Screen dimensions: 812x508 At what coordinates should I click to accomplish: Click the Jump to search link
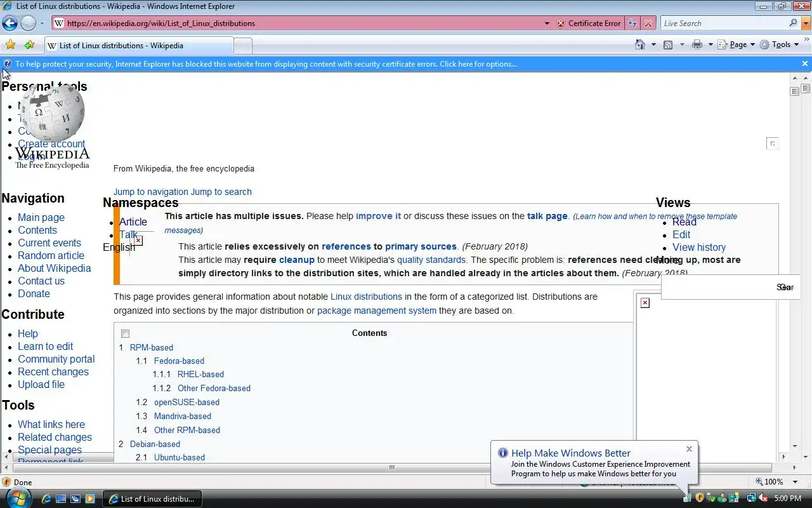[221, 192]
